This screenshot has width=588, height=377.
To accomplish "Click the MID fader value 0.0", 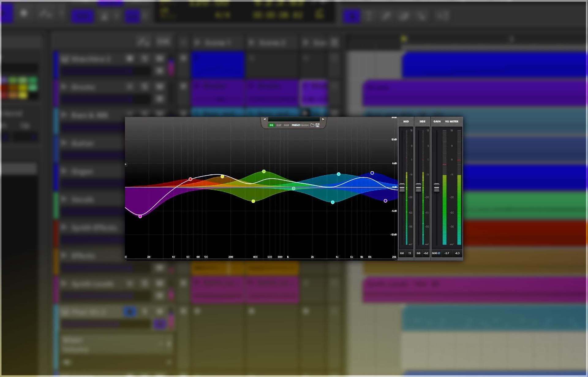I will pos(402,253).
